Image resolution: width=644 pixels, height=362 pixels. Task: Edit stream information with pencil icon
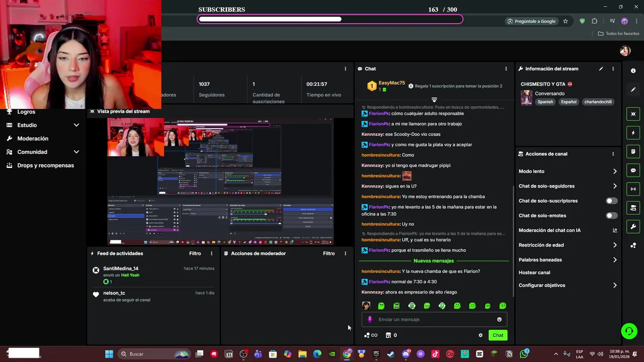[601, 69]
